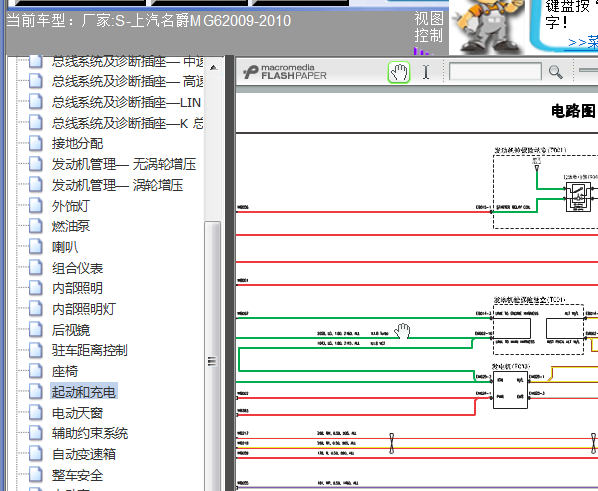Click the document icon beside 接地分配
598x491 pixels.
pos(36,143)
